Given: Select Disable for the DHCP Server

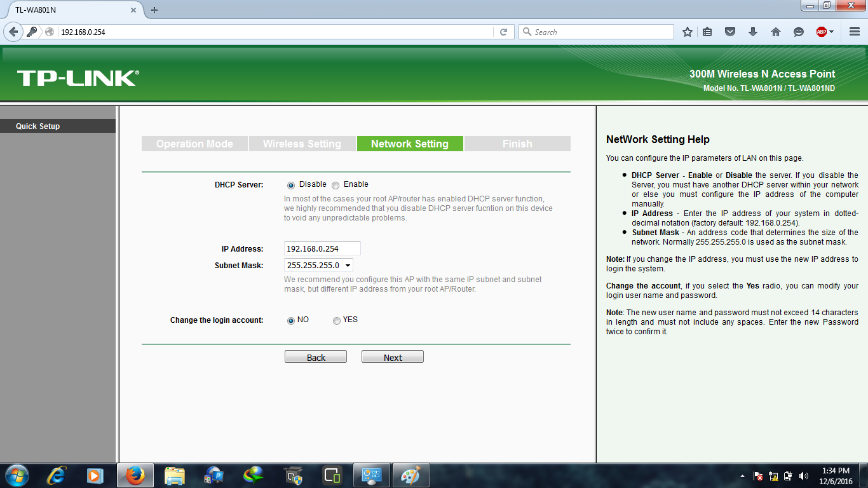Looking at the screenshot, I should tap(290, 185).
